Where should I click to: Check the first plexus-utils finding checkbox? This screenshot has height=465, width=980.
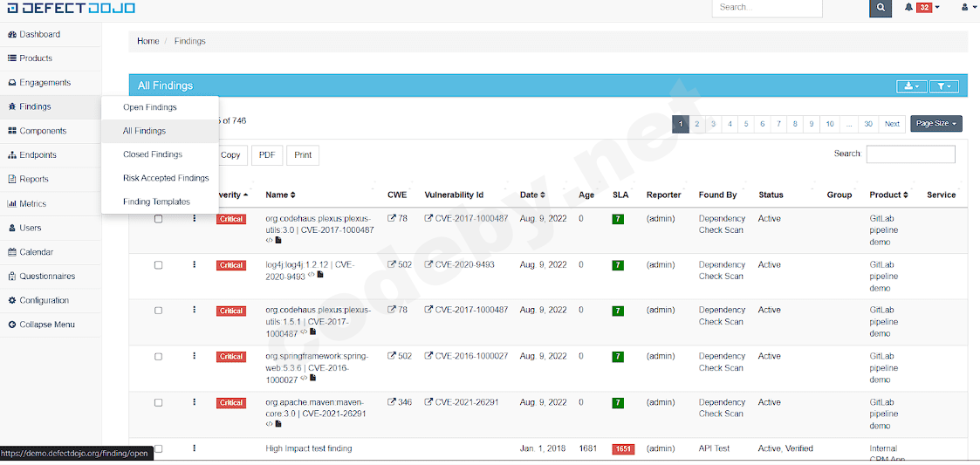(x=159, y=219)
